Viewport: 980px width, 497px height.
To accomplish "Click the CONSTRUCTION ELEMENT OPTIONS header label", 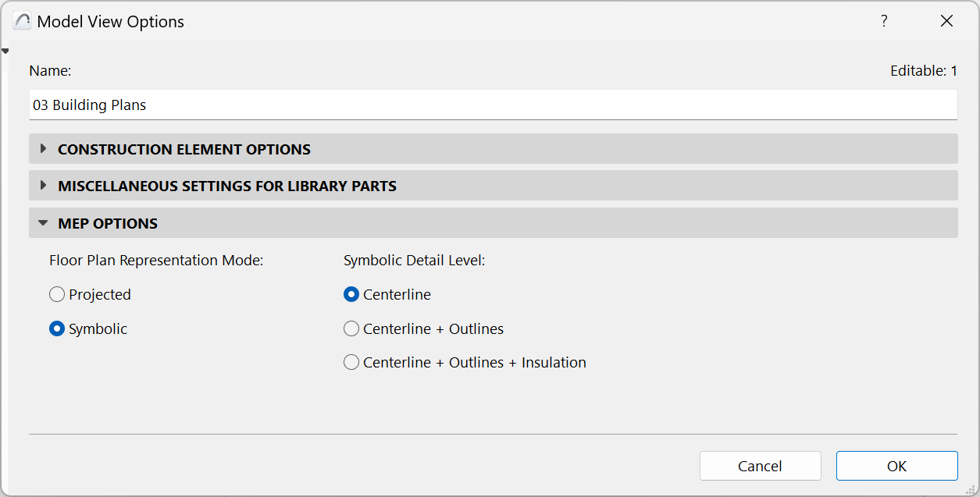I will click(x=184, y=150).
